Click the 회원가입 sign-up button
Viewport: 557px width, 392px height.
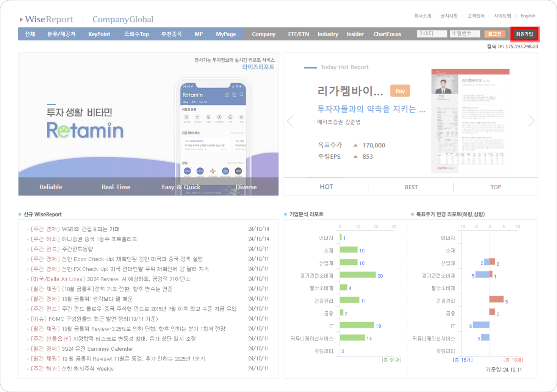tap(524, 34)
